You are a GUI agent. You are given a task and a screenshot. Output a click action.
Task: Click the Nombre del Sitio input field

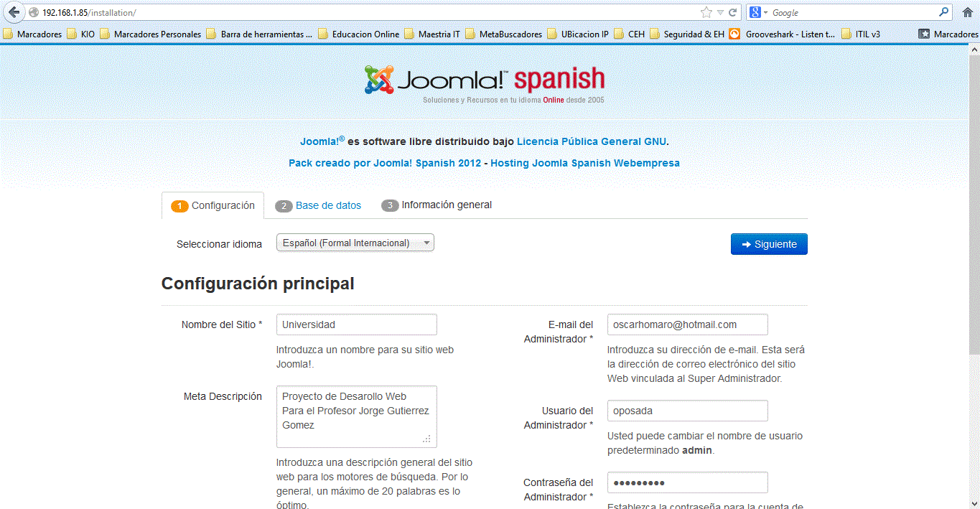(356, 324)
